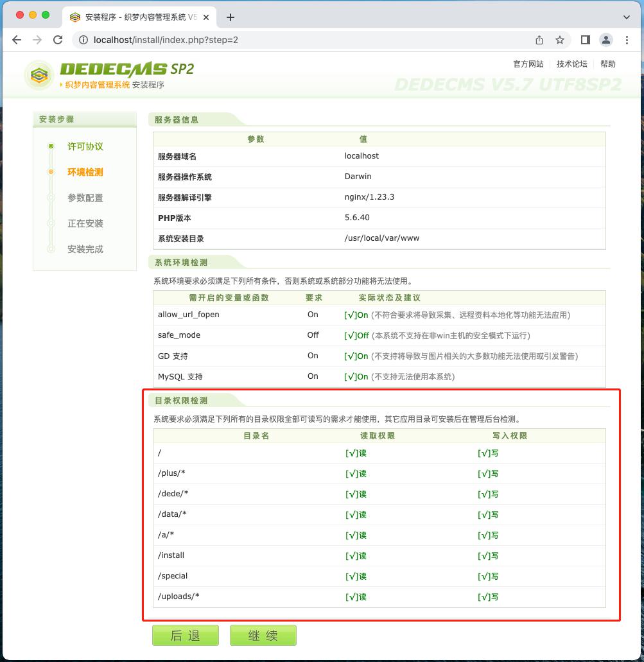Click the /a/* directory name
The height and width of the screenshot is (662, 644).
[x=166, y=535]
